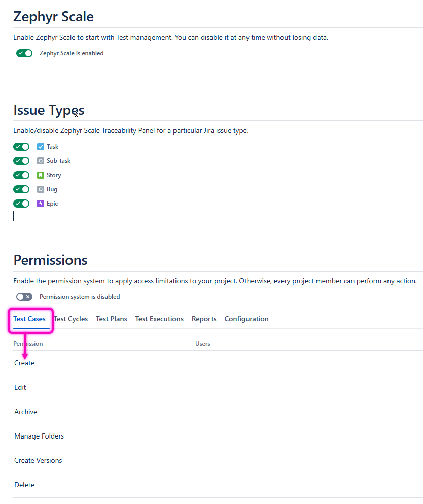Switch off the toggle beside Story

[x=21, y=175]
